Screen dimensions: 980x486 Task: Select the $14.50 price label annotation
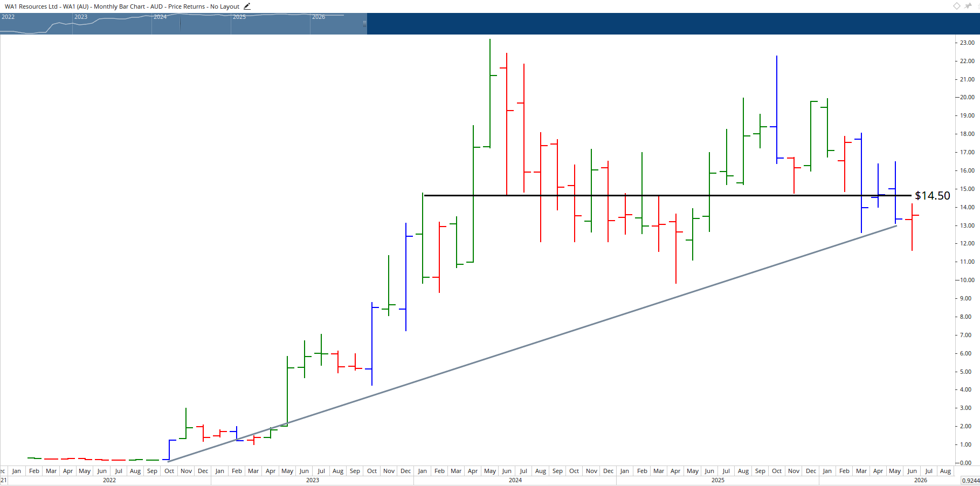933,196
